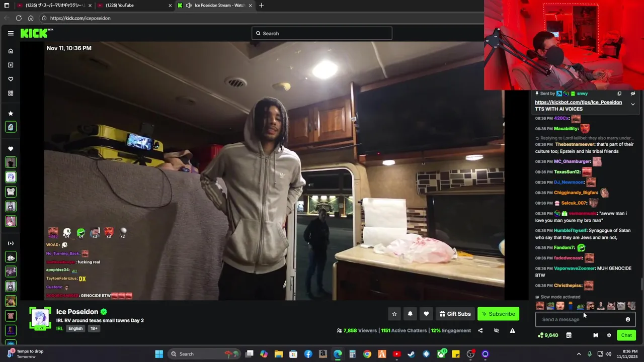Switch to the first browser tab with Japanese title
Viewport: 644px width, 362px height.
[53, 6]
